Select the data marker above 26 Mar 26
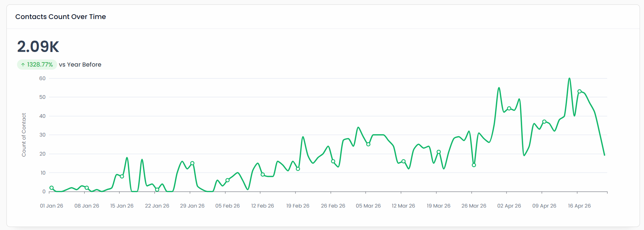The height and width of the screenshot is (230, 644). click(x=474, y=165)
